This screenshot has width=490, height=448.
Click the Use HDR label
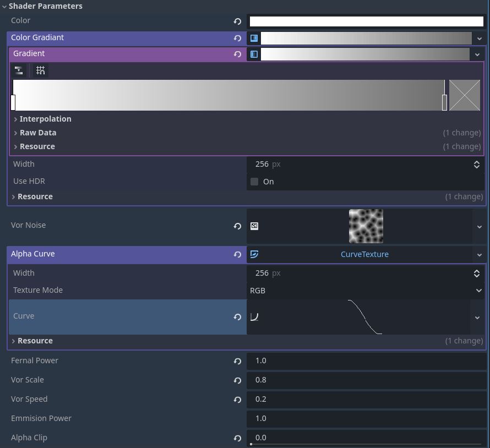coord(29,181)
